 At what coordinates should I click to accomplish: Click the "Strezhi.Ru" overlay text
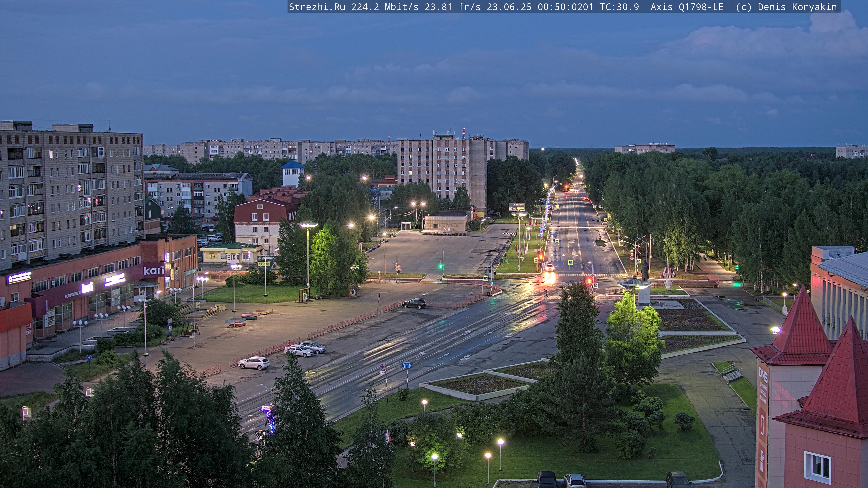pyautogui.click(x=317, y=7)
